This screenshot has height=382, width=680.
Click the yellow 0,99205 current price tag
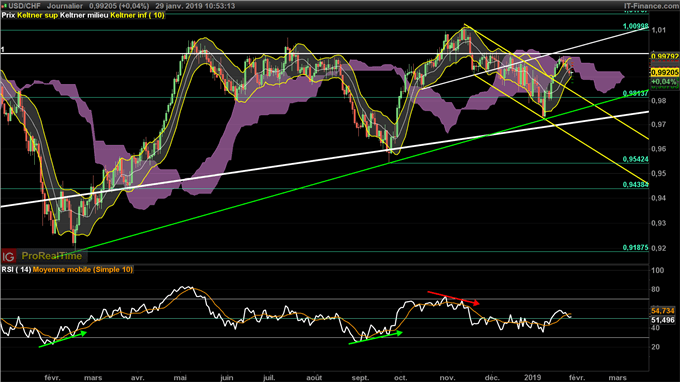coord(664,72)
